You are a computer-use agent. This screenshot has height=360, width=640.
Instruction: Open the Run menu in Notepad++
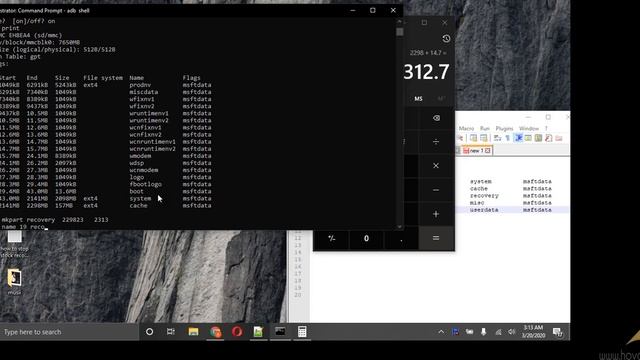pyautogui.click(x=484, y=128)
